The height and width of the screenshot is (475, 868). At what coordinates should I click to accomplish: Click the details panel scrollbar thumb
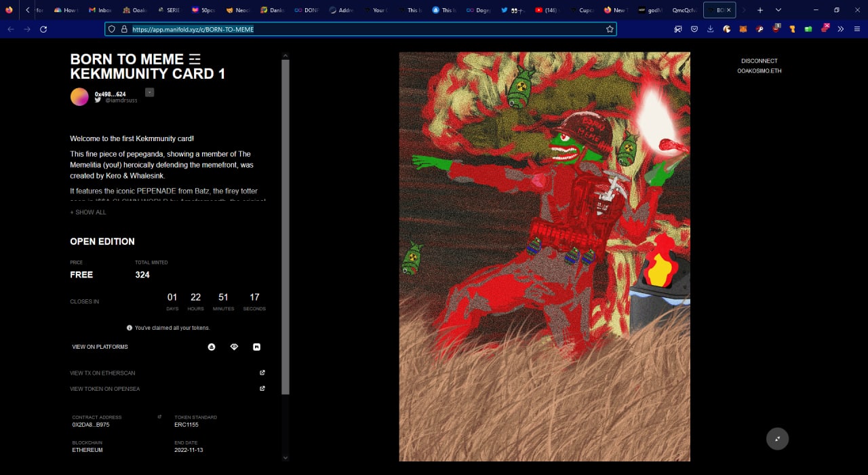tap(285, 227)
